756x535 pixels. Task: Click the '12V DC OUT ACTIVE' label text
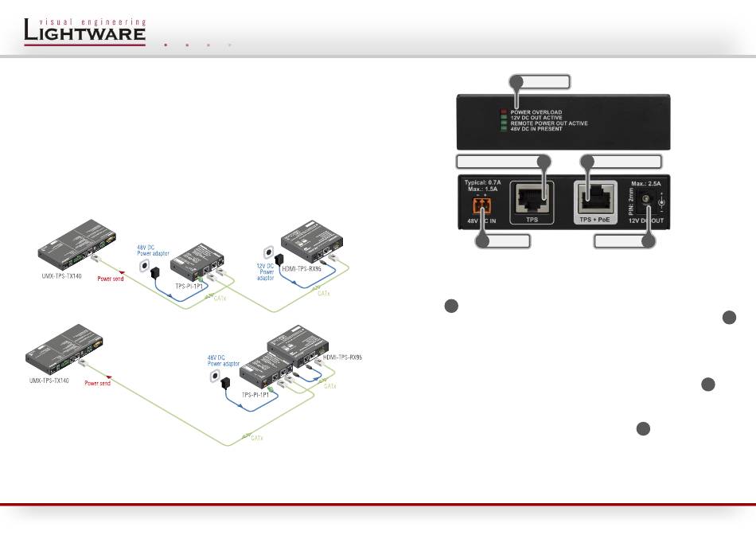click(x=536, y=118)
